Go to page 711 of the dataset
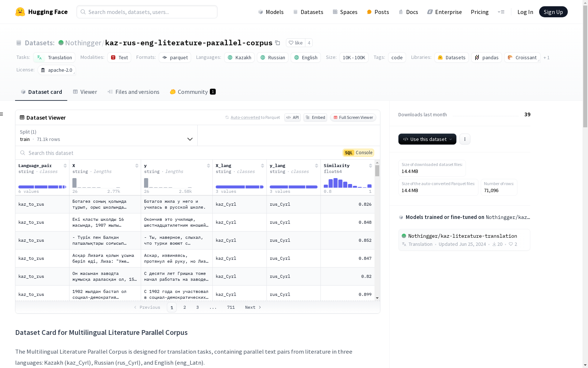Image resolution: width=588 pixels, height=368 pixels. (231, 307)
